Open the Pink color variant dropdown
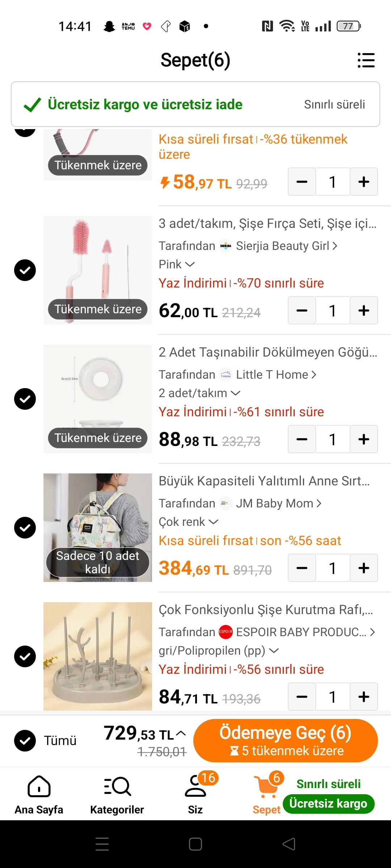Screen dimensions: 391x868 pos(177,264)
